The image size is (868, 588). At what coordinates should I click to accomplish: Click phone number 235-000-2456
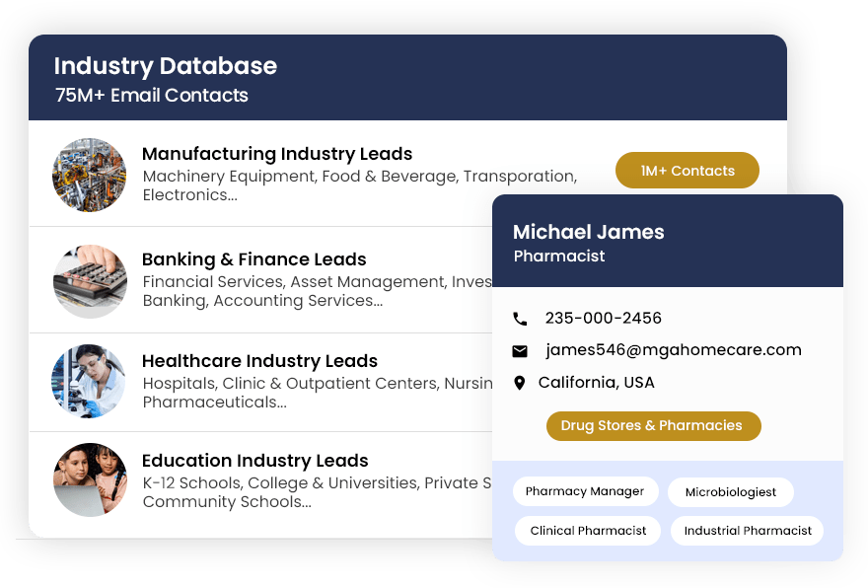coord(604,319)
